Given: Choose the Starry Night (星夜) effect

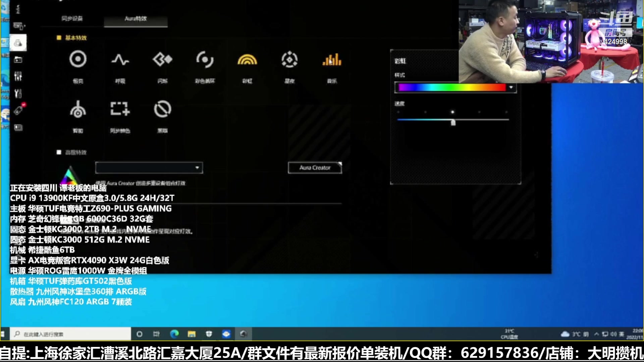Looking at the screenshot, I should coord(289,60).
